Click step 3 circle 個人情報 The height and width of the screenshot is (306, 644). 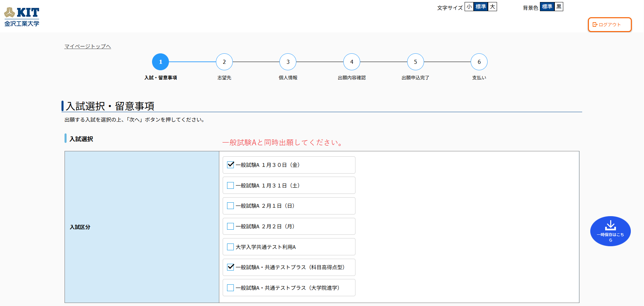288,62
